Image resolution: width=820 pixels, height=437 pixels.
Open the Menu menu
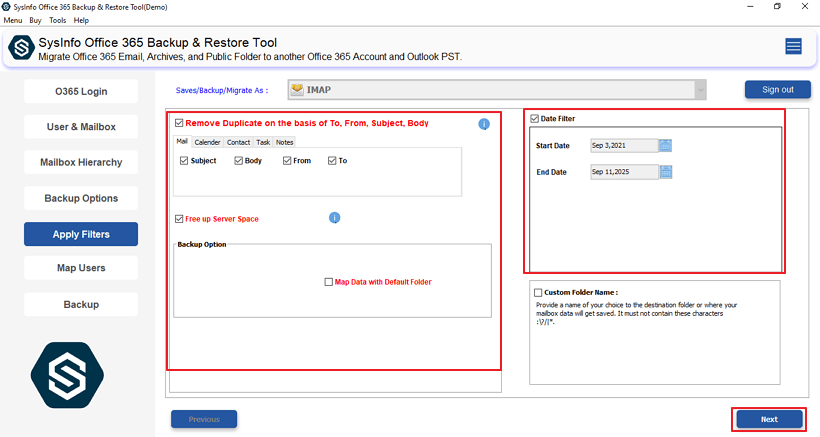[13, 20]
